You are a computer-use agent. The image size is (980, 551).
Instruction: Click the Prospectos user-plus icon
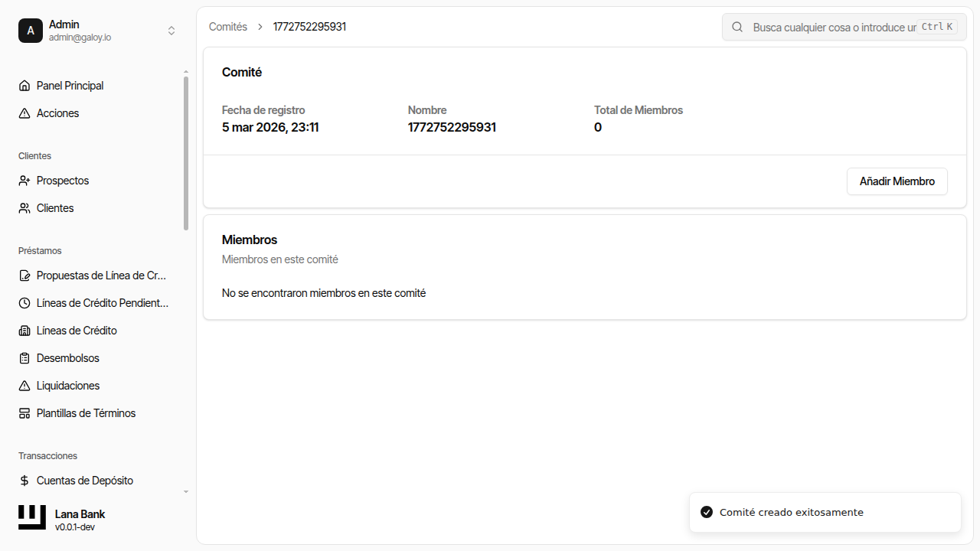click(24, 181)
